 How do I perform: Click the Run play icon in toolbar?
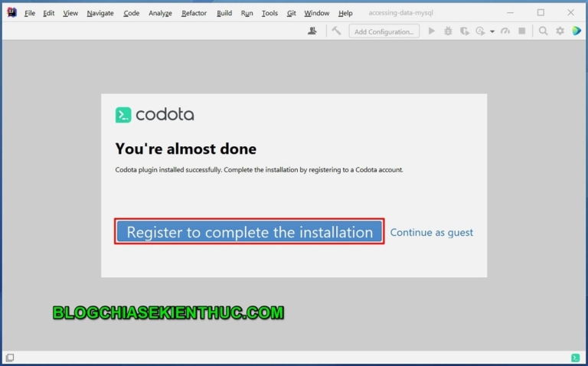click(432, 31)
